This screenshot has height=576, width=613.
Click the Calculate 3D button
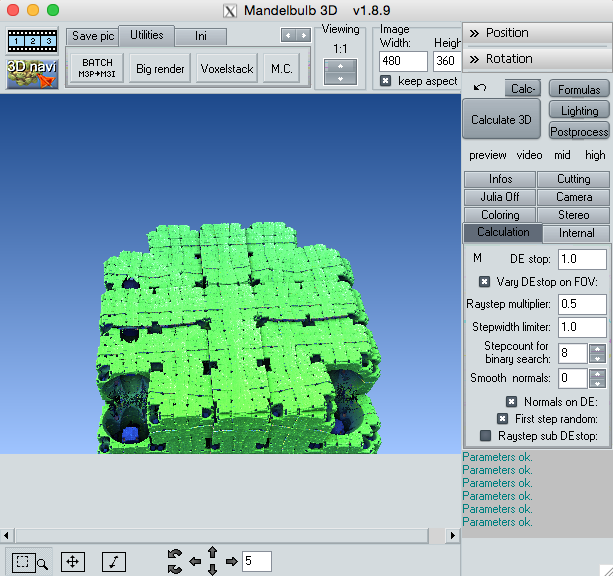coord(501,119)
